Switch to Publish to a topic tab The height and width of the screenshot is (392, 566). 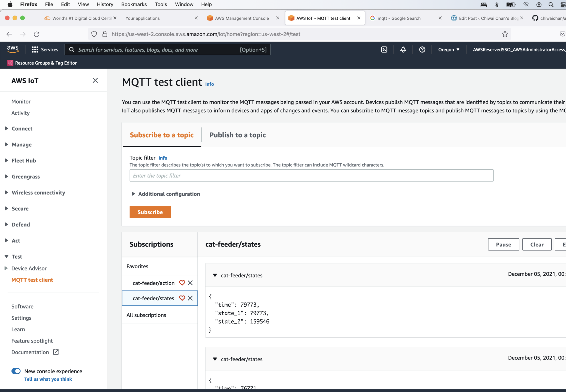(238, 135)
